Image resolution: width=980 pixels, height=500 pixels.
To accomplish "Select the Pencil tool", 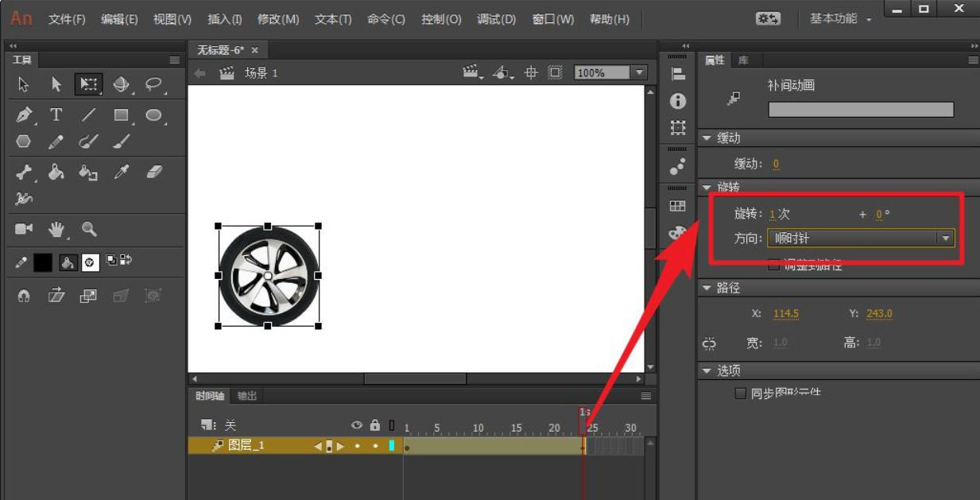I will tap(56, 141).
